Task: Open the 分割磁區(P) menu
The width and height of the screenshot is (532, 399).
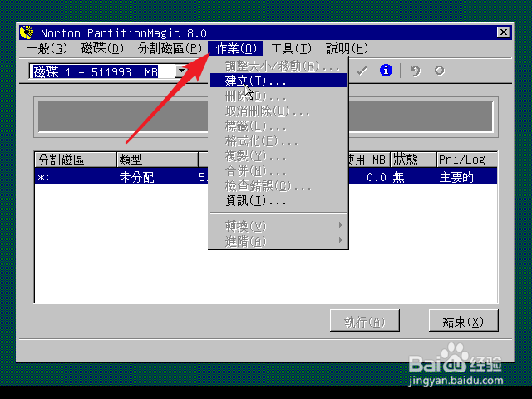Action: tap(170, 48)
